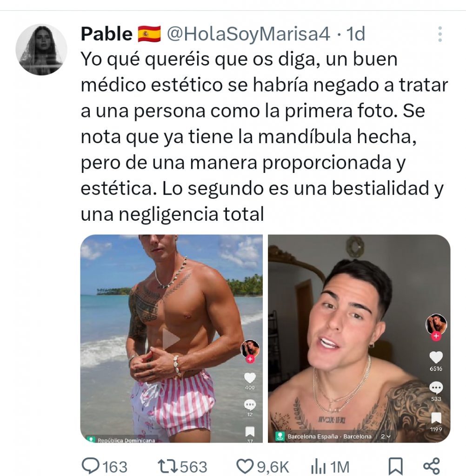The image size is (466, 476).
Task: Open the @HolaSoyMarisa4 handle link
Action: (x=248, y=33)
